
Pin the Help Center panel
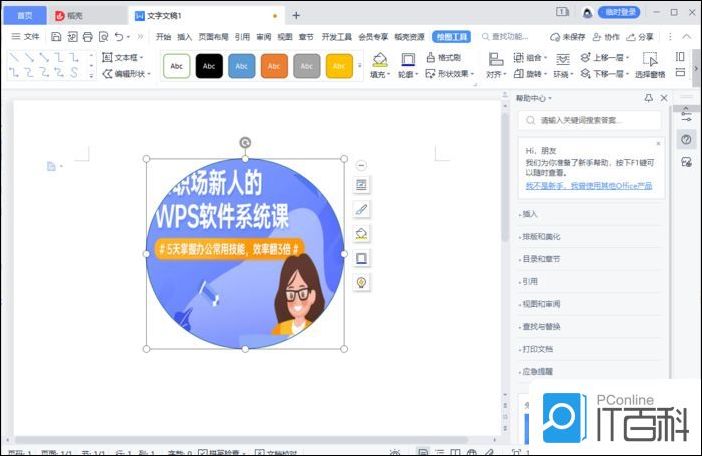(649, 98)
